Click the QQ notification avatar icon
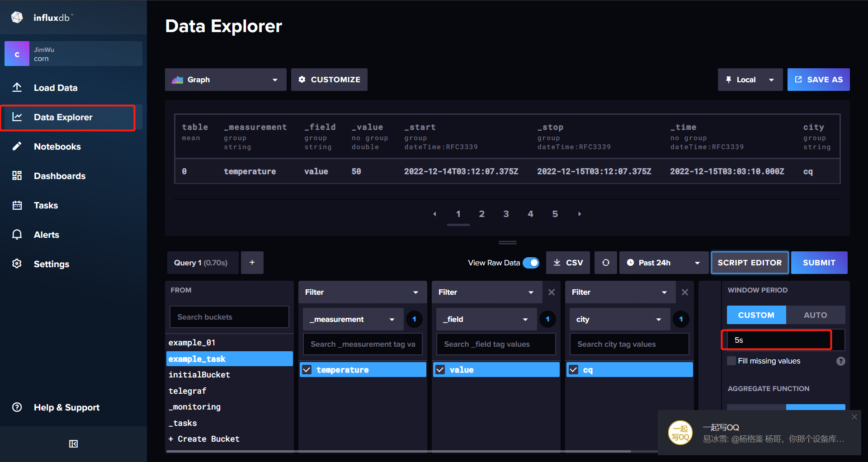 coord(680,433)
